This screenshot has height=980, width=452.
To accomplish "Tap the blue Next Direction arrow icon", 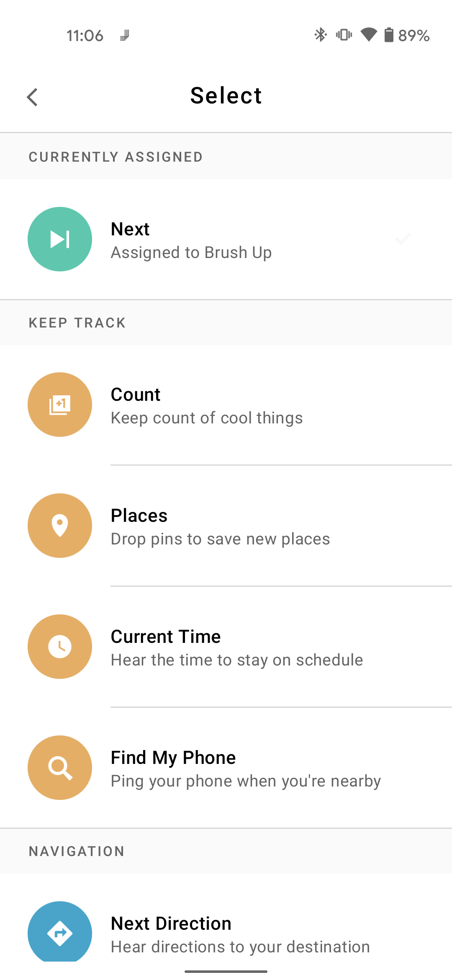I will (x=60, y=932).
